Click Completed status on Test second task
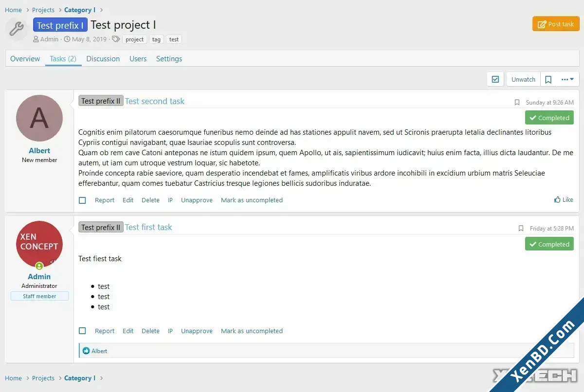 [x=549, y=118]
